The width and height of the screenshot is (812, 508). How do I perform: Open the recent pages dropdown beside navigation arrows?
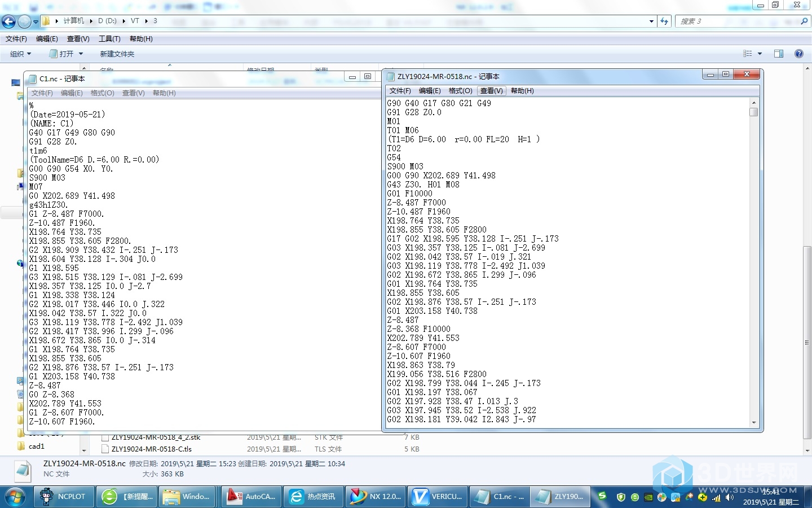tap(36, 22)
